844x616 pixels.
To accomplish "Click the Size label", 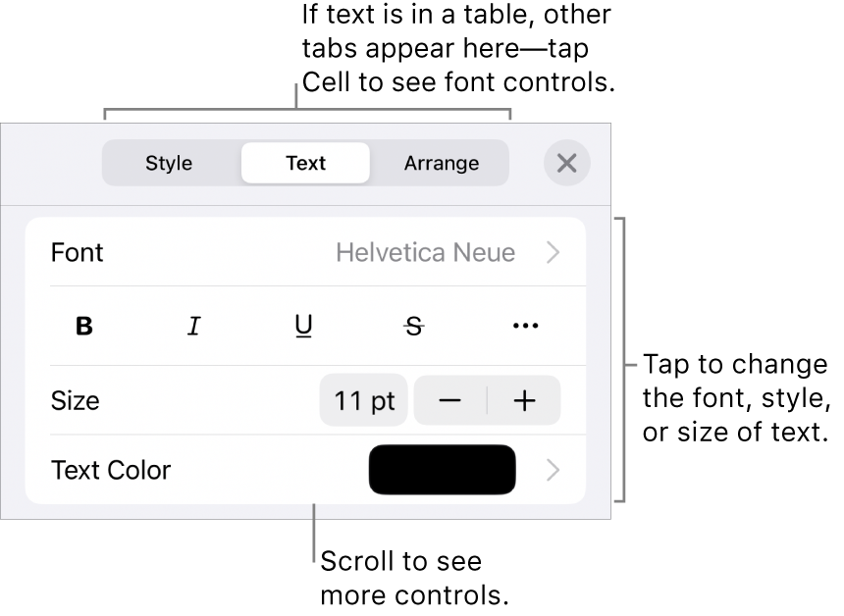I will click(75, 400).
